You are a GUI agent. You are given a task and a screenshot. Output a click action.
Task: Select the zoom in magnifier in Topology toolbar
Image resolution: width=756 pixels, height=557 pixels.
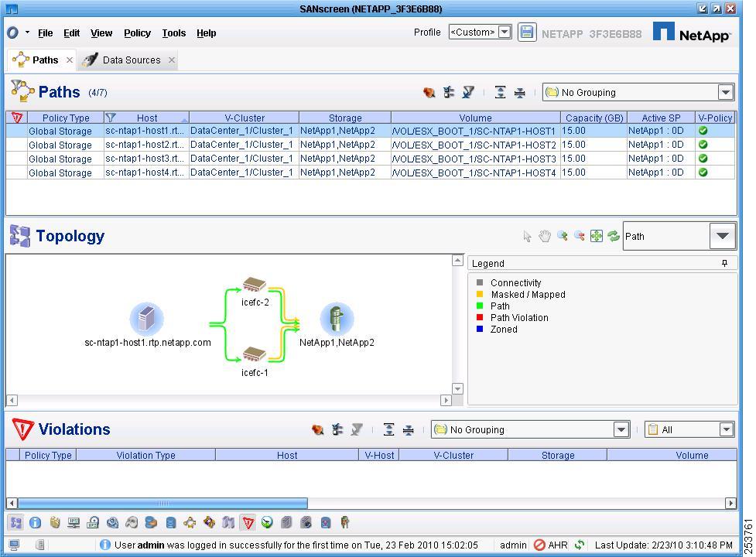562,236
